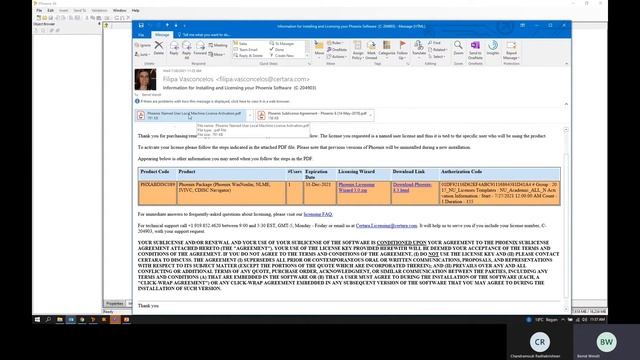Open dropdown arrow of first PDF attachment

[x=249, y=116]
